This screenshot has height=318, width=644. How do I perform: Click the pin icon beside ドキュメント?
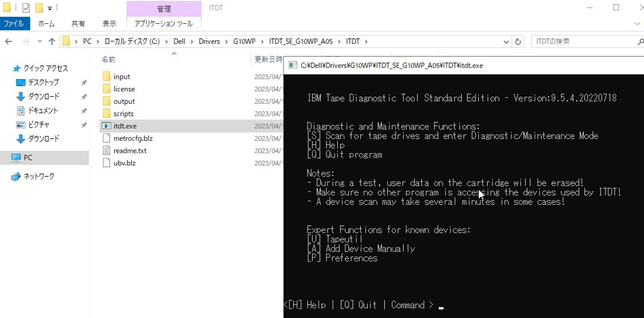click(x=83, y=111)
